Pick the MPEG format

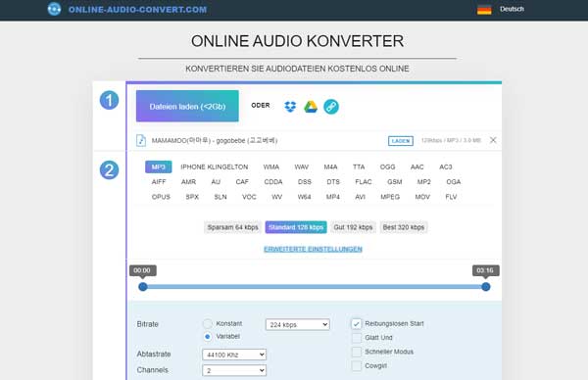coord(390,197)
